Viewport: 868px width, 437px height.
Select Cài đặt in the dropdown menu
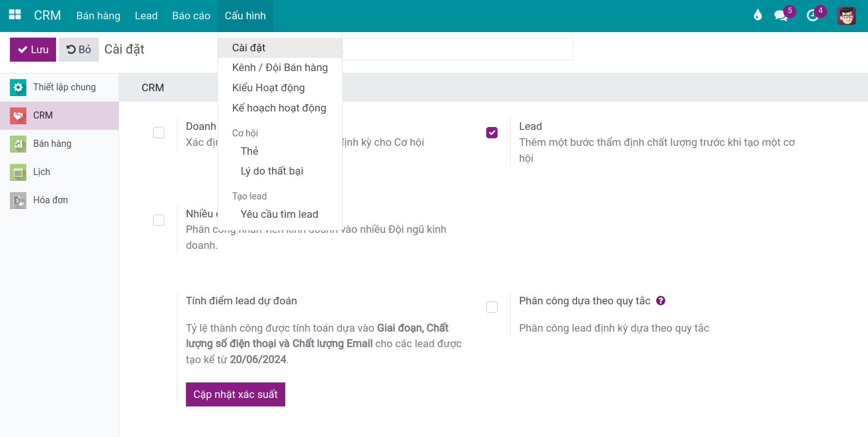click(x=280, y=48)
